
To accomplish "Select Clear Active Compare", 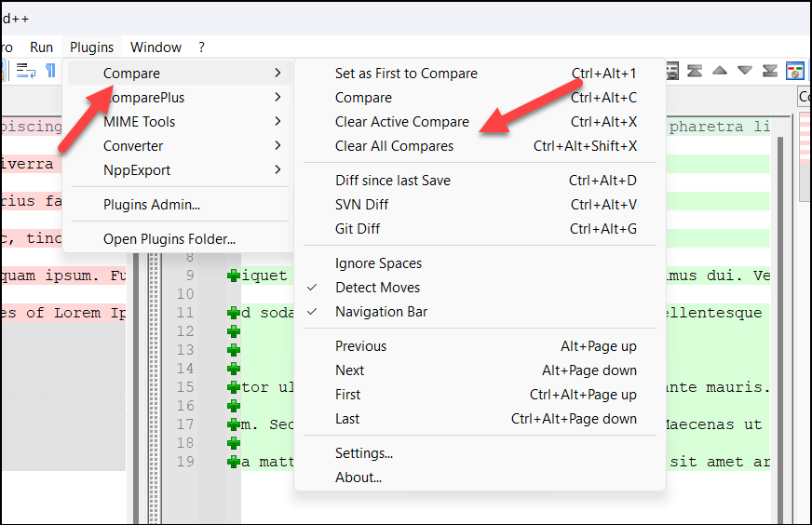I will (401, 122).
